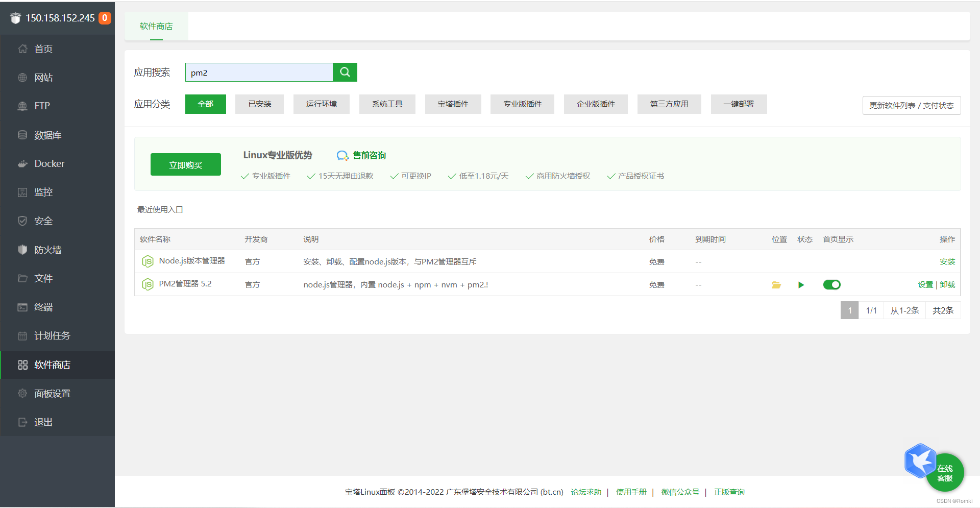Click the 立即购买 buy now button

(186, 164)
